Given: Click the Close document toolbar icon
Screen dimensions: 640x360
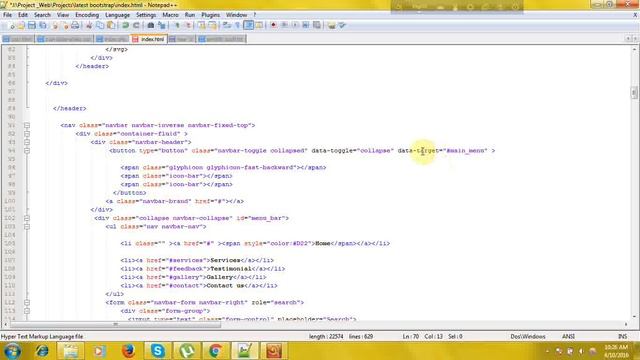Looking at the screenshot, I should click(54, 25).
